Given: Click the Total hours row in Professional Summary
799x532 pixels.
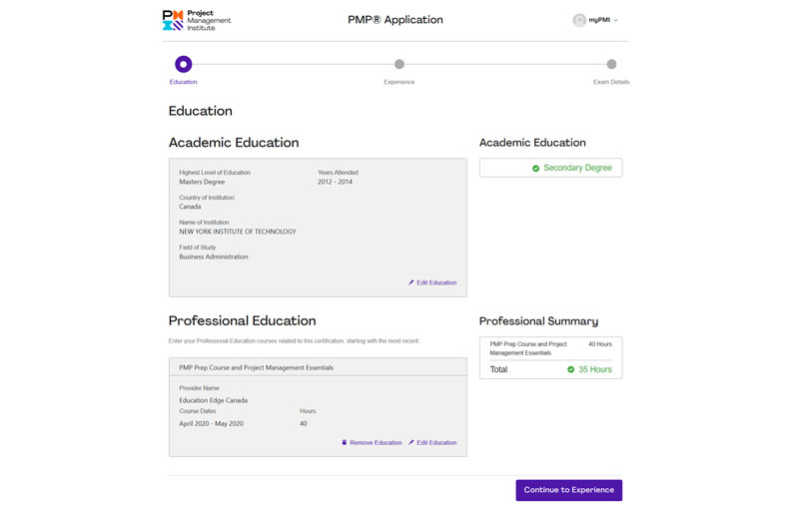Looking at the screenshot, I should point(550,369).
